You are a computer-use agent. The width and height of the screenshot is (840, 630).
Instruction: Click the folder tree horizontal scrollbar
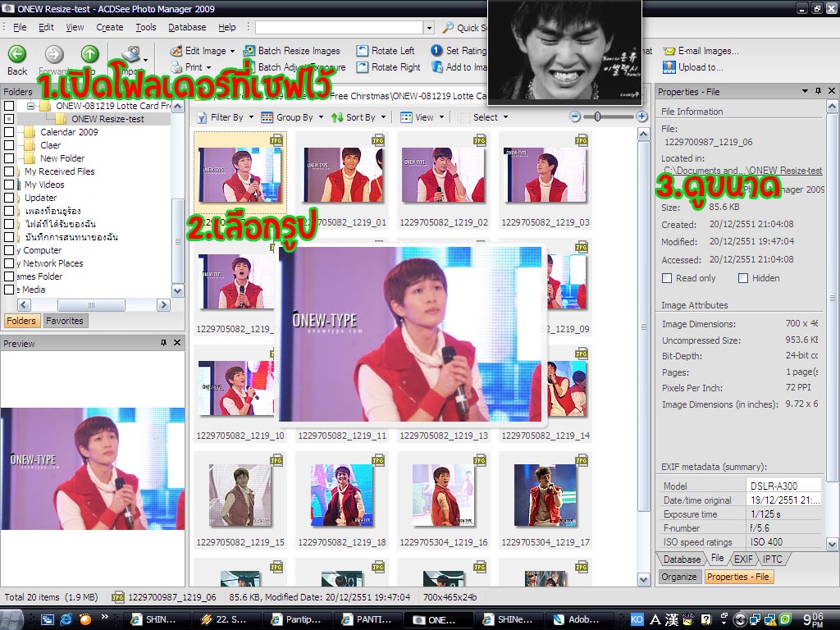[x=91, y=305]
